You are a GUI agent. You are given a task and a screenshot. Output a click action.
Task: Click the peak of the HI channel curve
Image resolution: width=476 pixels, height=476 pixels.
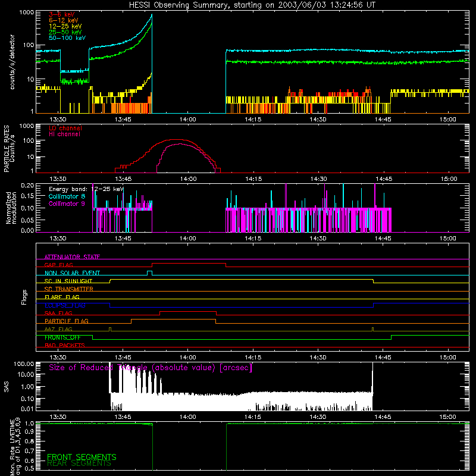(x=180, y=144)
